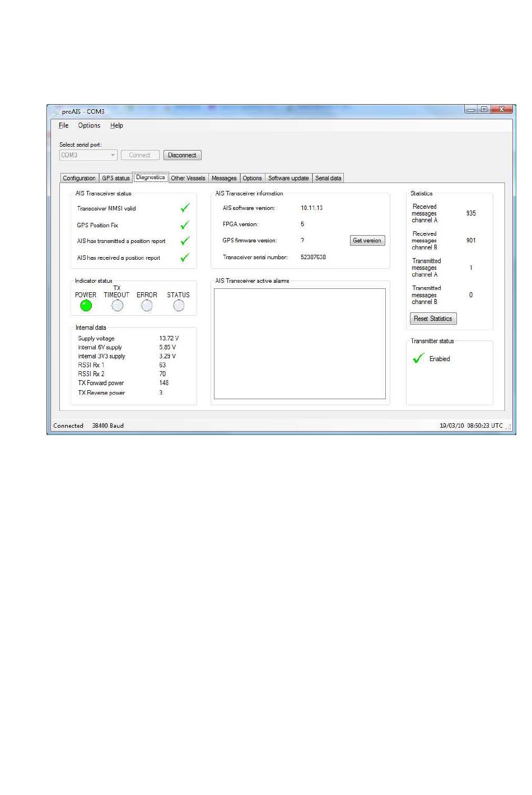Viewport: 532px width, 795px height.
Task: Open the Serial data tab
Action: pos(328,178)
